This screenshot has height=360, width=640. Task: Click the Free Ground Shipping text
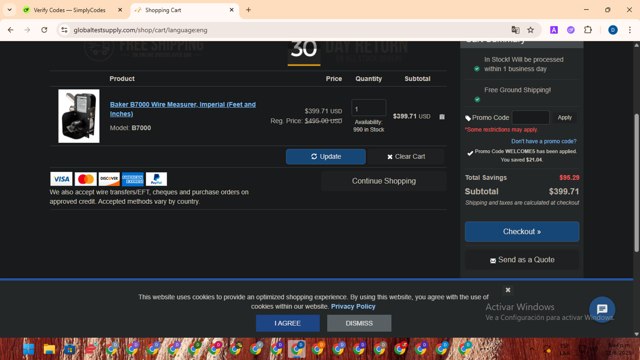(517, 90)
